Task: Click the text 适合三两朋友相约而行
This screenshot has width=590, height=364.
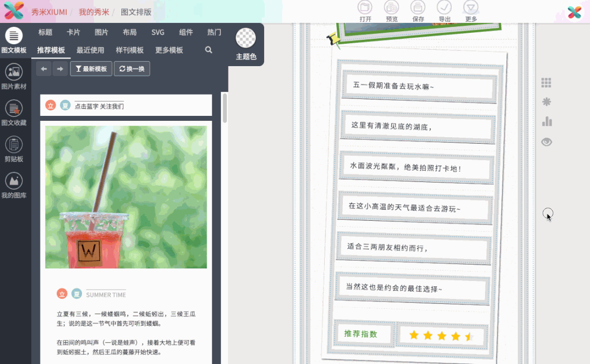Action: click(388, 247)
